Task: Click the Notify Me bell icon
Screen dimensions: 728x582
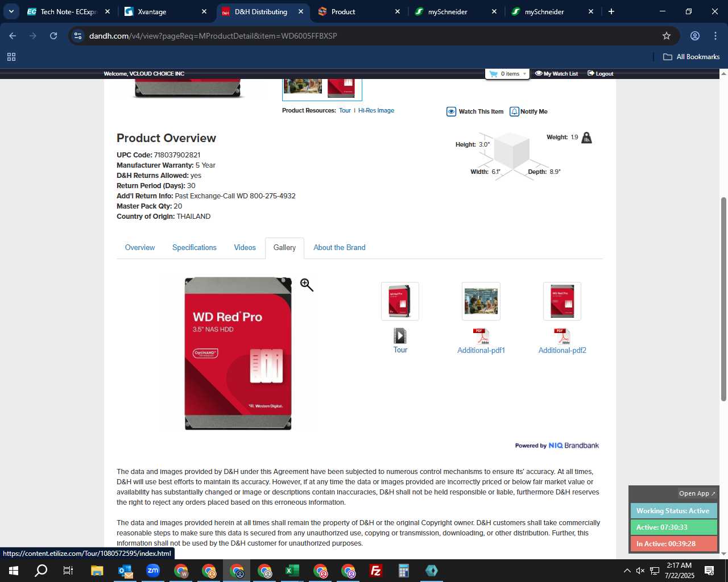Action: click(x=514, y=111)
